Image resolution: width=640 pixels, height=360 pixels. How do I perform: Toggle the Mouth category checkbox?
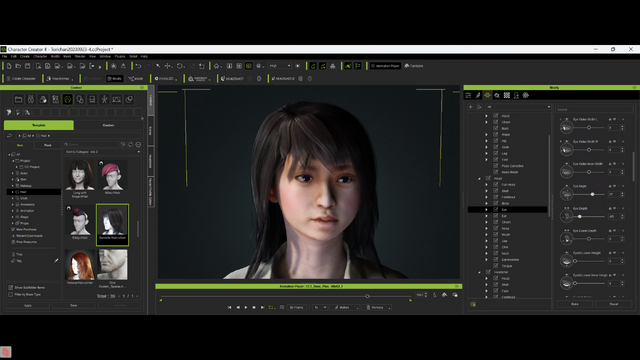point(496,234)
